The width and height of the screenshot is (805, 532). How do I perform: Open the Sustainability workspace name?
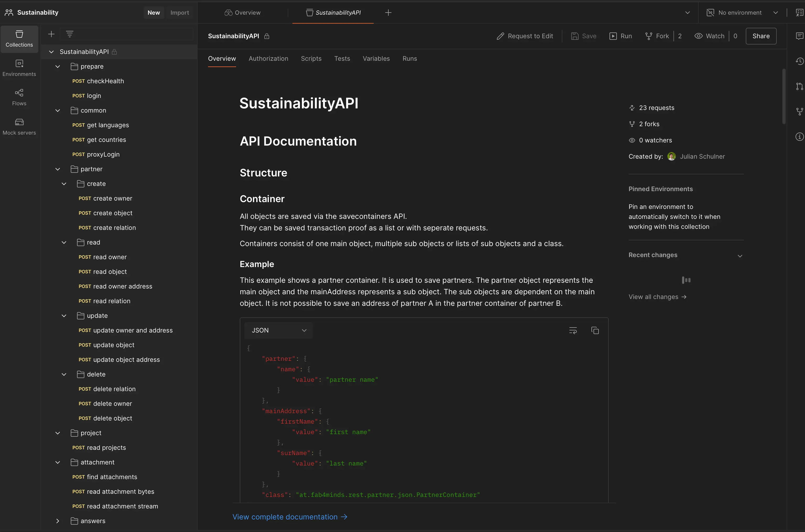38,13
